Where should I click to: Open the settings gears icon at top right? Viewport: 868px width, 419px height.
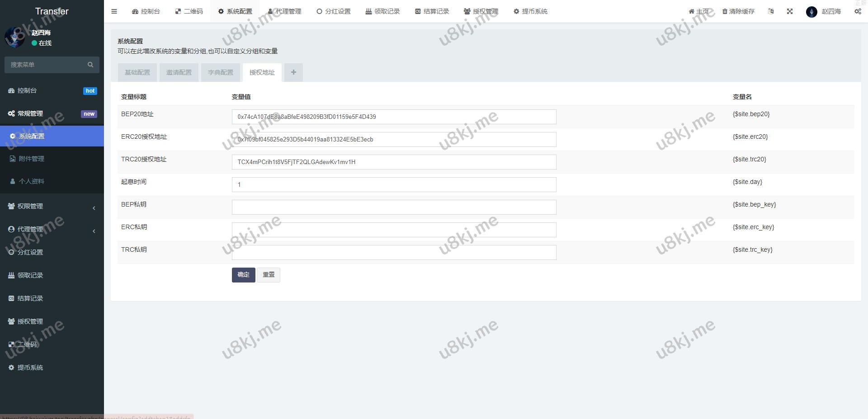point(857,11)
